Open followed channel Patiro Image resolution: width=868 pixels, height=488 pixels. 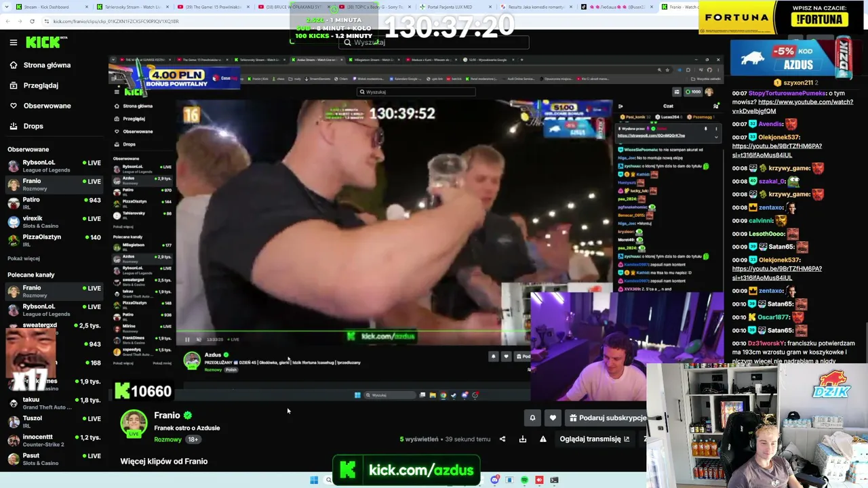click(54, 203)
